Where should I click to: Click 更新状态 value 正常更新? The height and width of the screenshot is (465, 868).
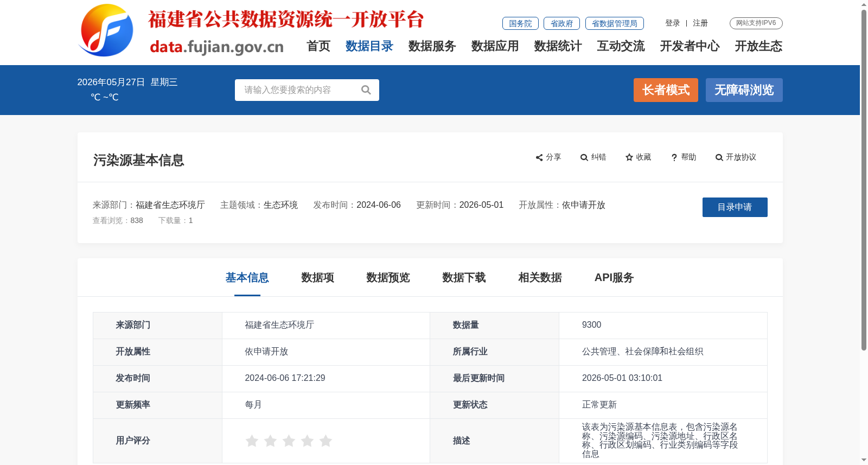click(599, 405)
